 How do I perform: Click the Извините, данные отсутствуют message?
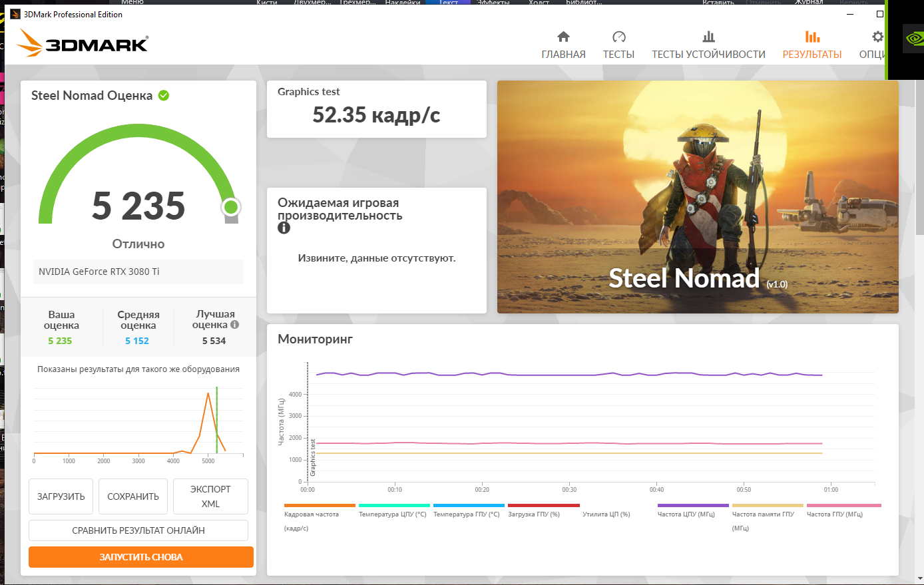pyautogui.click(x=377, y=258)
